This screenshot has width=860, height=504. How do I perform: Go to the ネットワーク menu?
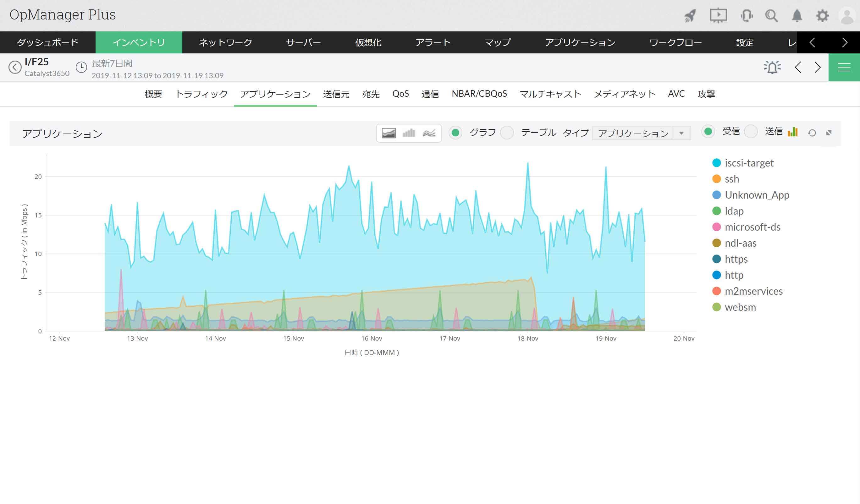[x=225, y=43]
